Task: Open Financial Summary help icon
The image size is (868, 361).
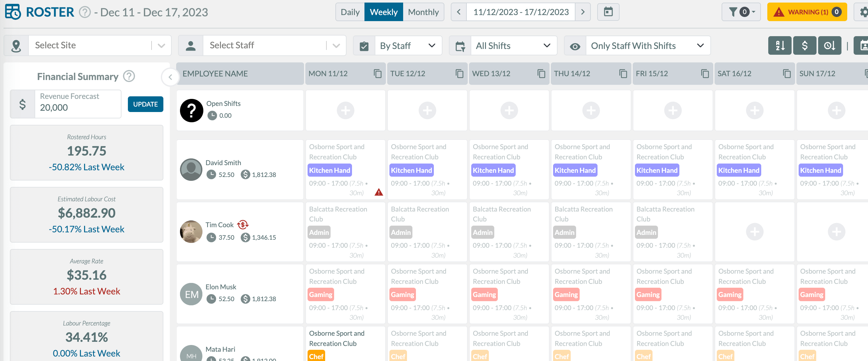Action: tap(129, 76)
